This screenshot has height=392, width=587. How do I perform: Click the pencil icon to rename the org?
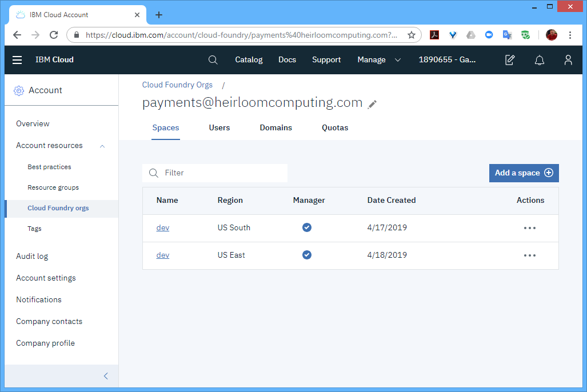(x=372, y=105)
